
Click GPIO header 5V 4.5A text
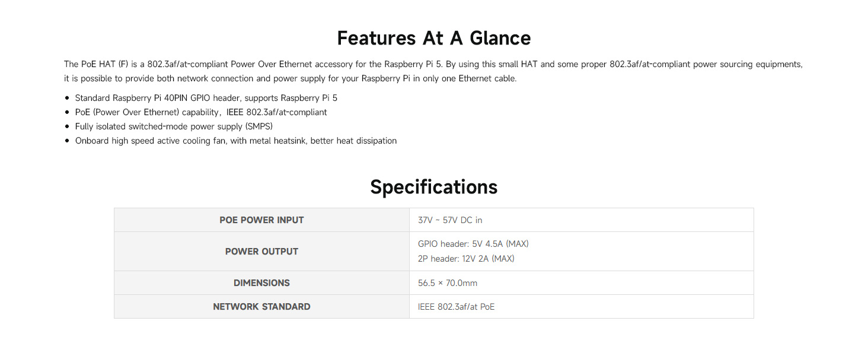coord(473,244)
